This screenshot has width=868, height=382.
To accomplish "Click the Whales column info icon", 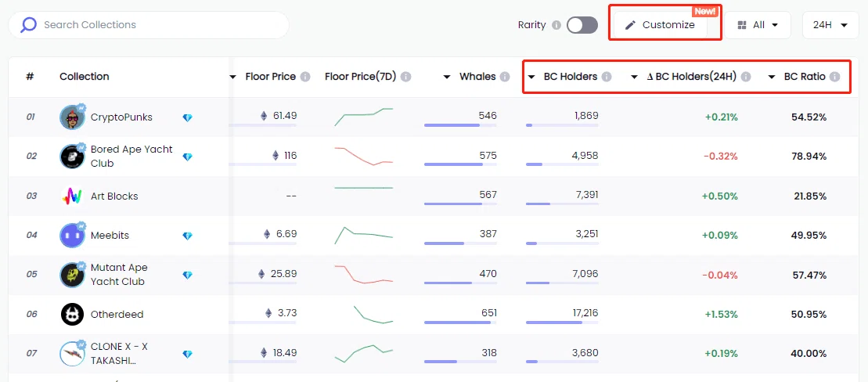I will pos(504,77).
